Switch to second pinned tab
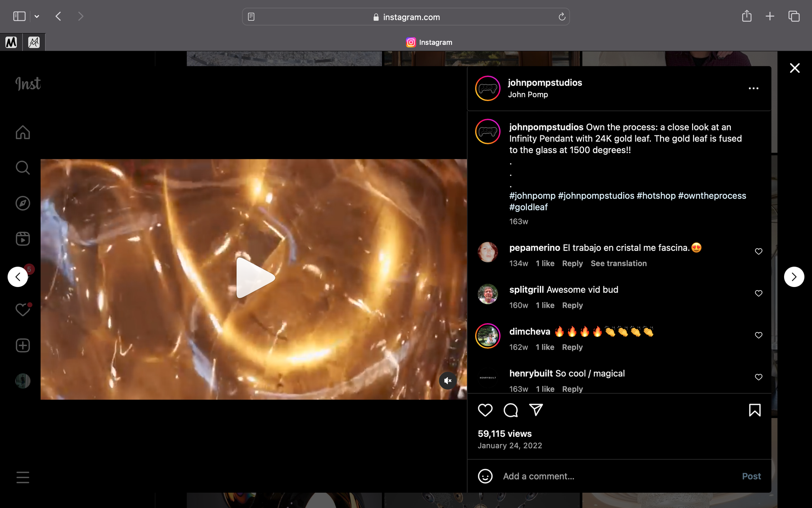The width and height of the screenshot is (812, 508). pyautogui.click(x=34, y=42)
